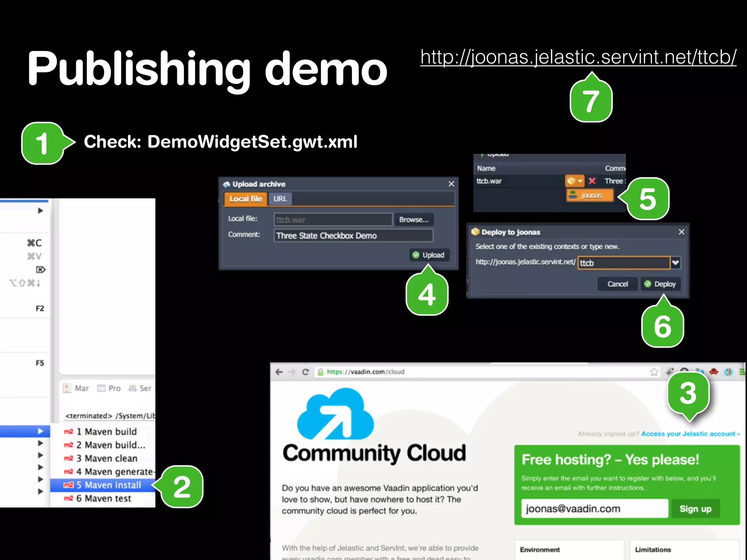Click the Vaadin Community Cloud logo
Viewport: 747px width, 560px height.
pos(336,414)
